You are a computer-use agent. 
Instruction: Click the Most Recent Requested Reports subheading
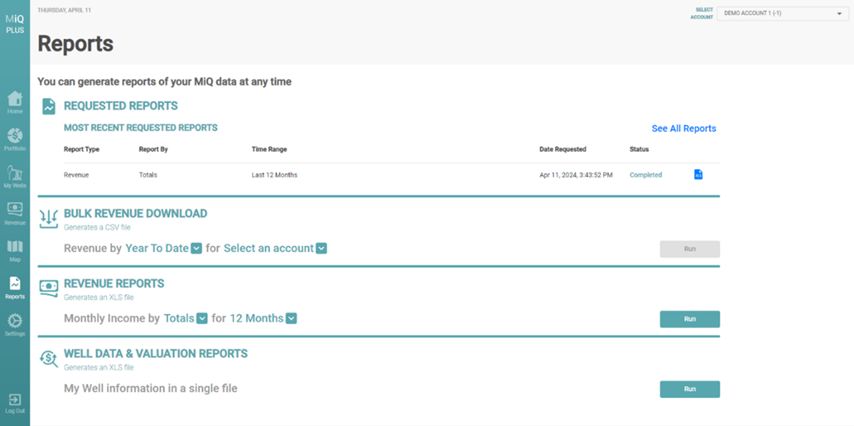[x=141, y=128]
